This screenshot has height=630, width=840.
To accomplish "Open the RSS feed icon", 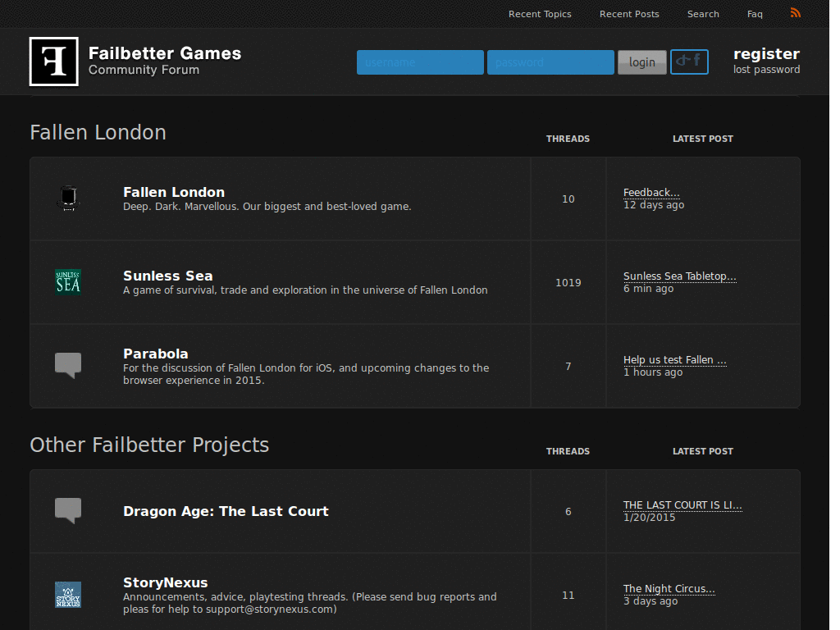I will click(794, 12).
